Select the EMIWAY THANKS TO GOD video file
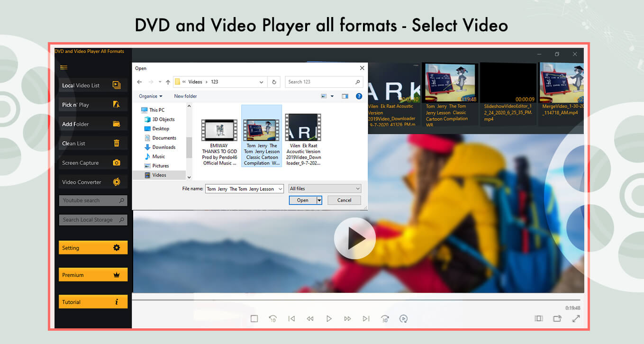Viewport: 644px width, 344px height. click(219, 142)
